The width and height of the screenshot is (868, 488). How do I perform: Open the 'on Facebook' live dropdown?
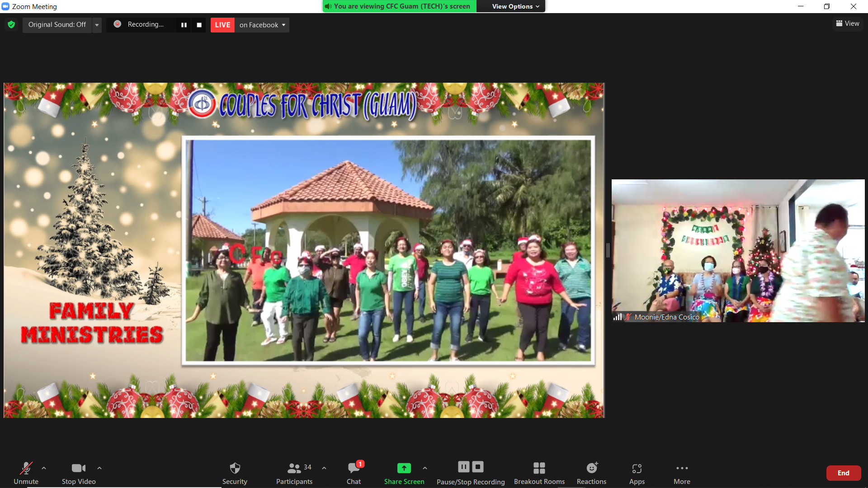click(x=262, y=25)
